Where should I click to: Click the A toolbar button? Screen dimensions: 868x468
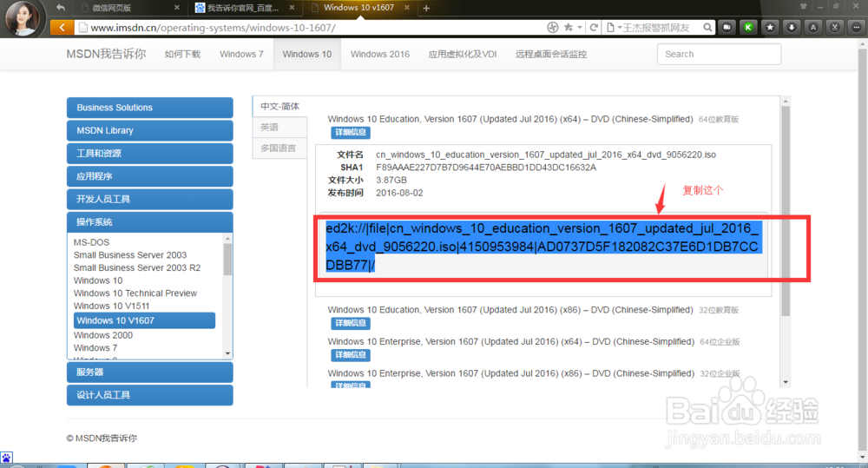pyautogui.click(x=813, y=27)
